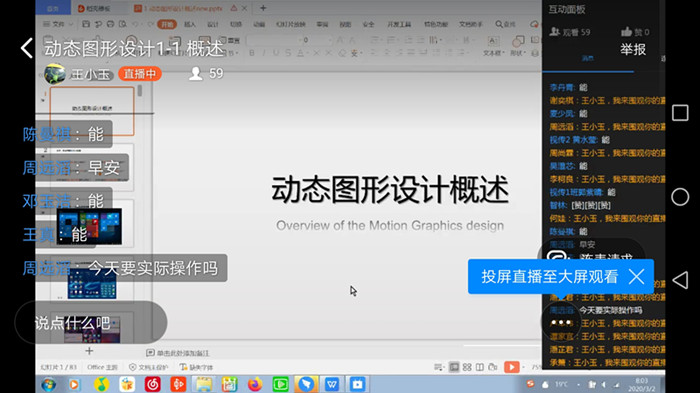Switch to reading view icon
700x393 pixels.
pyautogui.click(x=480, y=367)
